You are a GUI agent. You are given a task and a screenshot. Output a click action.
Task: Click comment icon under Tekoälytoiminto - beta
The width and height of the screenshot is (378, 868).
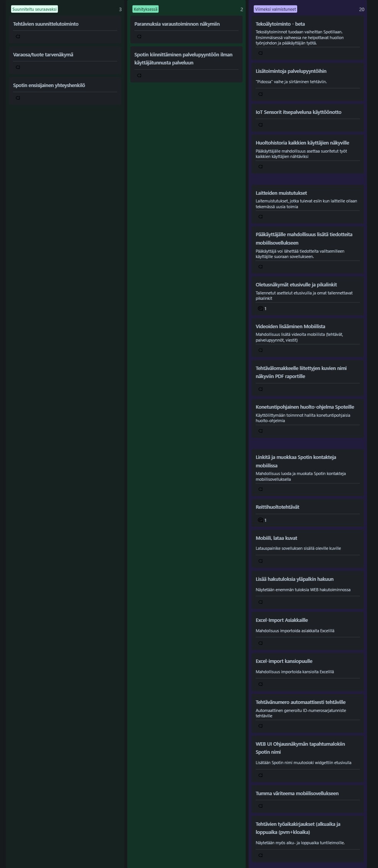(x=260, y=53)
